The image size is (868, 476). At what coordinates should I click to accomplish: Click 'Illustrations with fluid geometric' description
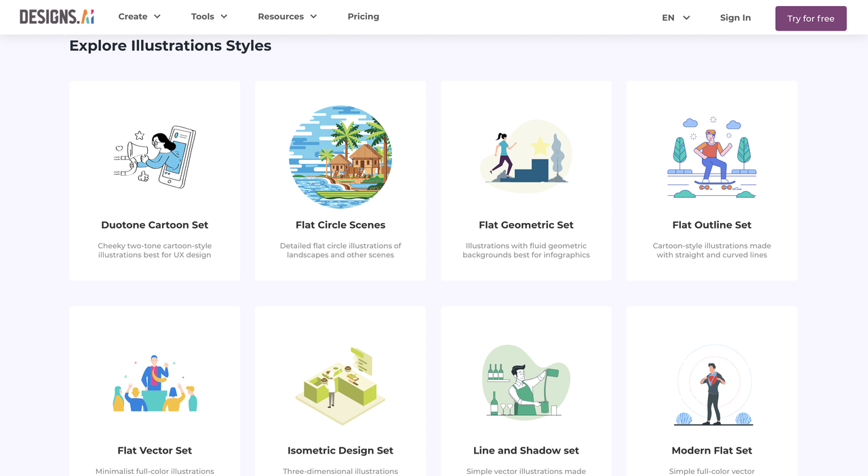(x=526, y=246)
